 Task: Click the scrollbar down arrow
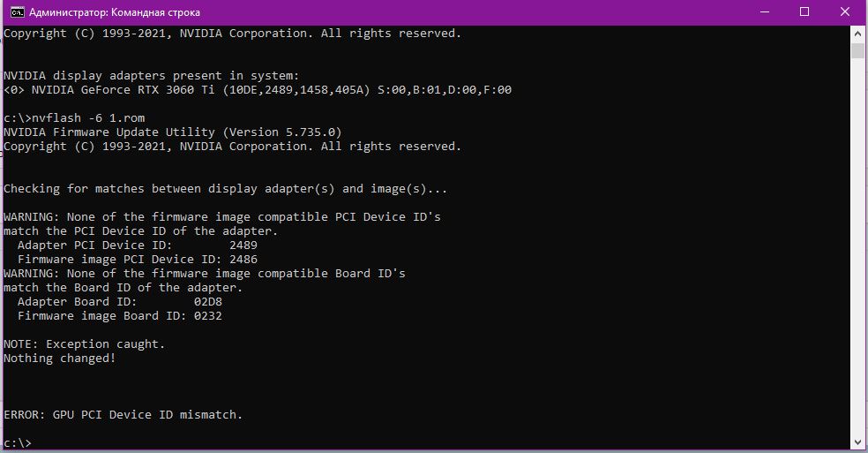pos(857,442)
